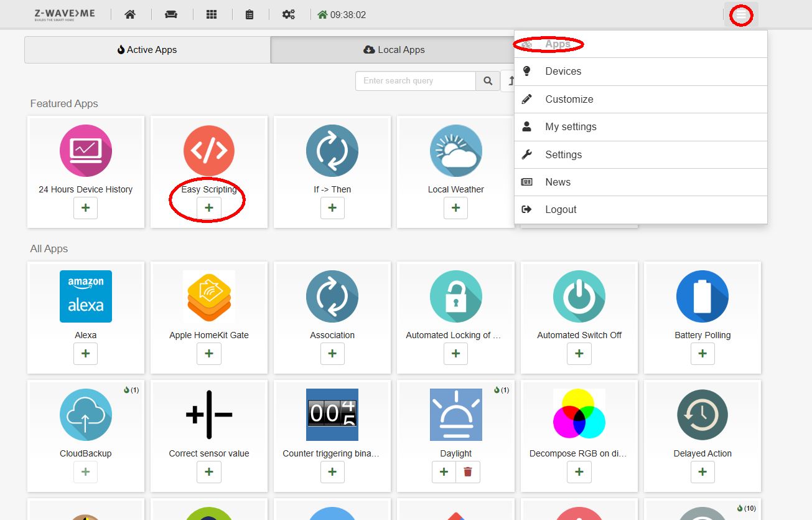
Task: Open the Association app icon
Action: 332,296
